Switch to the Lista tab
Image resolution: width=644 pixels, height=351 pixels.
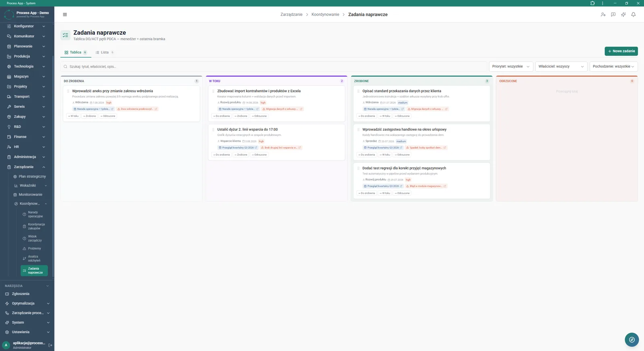(104, 52)
